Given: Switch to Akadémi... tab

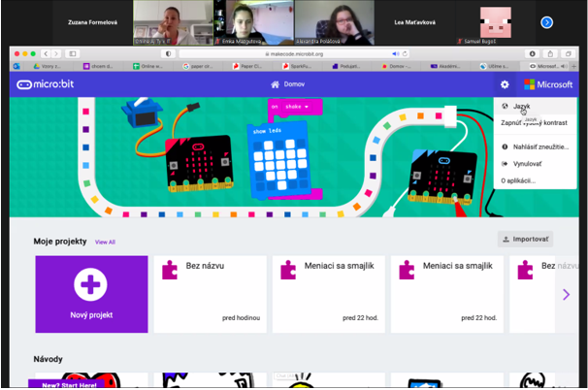Looking at the screenshot, I should tap(445, 66).
